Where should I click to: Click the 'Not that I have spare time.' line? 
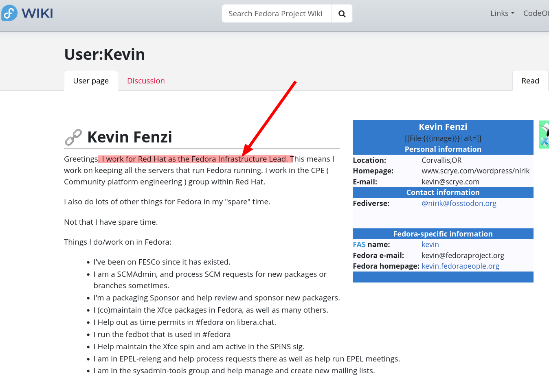111,222
